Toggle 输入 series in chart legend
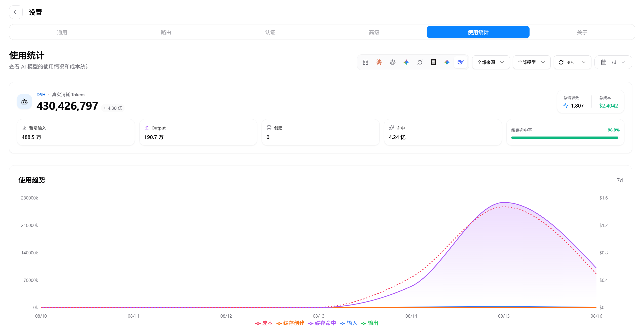This screenshot has width=644, height=336. click(x=348, y=323)
